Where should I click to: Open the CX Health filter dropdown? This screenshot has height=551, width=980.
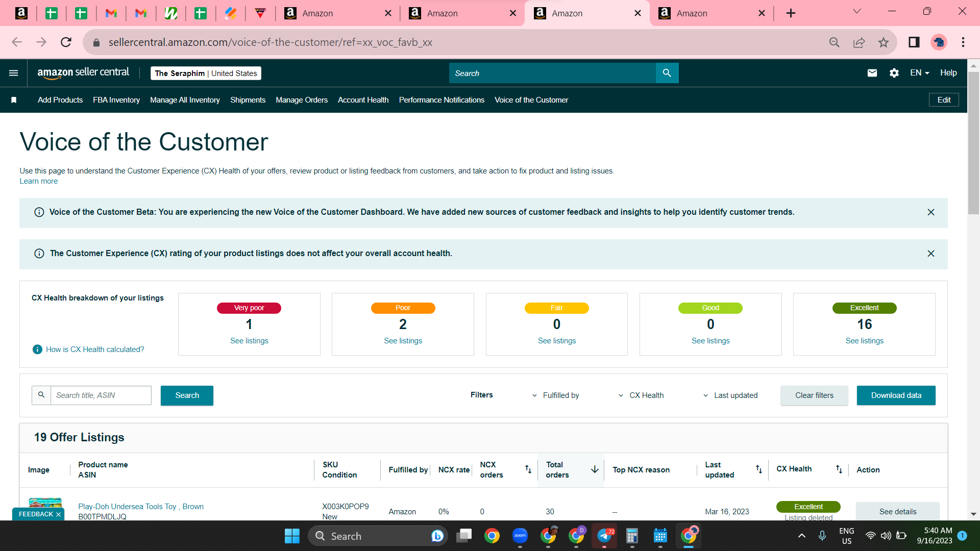641,395
